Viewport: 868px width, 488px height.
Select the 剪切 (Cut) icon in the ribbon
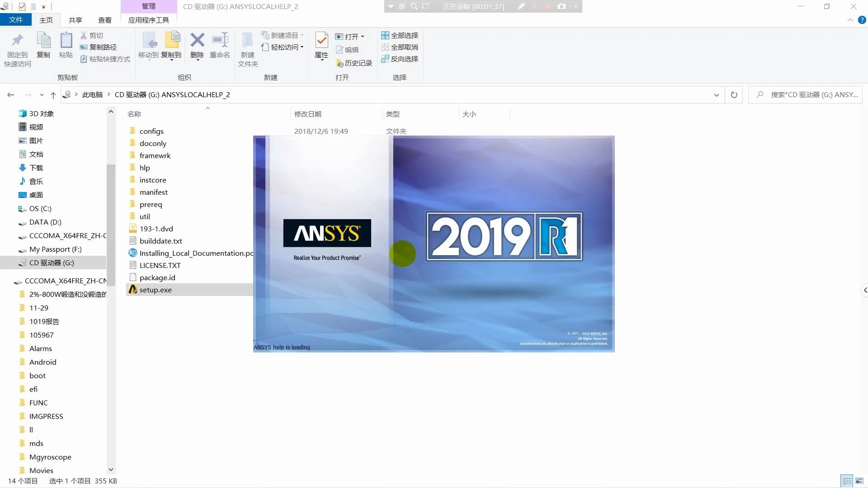point(84,35)
